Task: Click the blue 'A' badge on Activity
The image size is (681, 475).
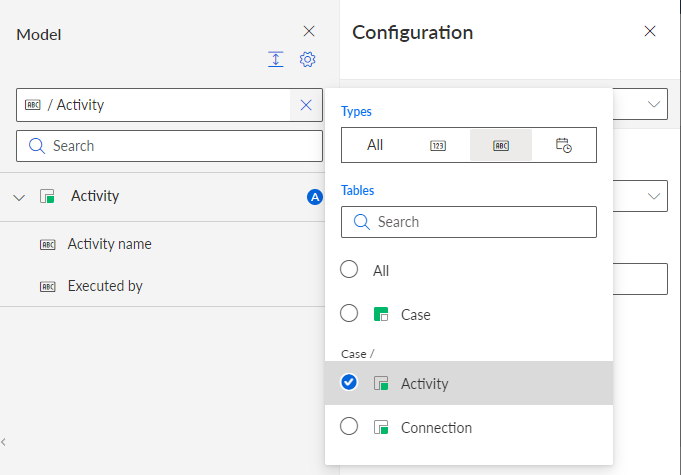Action: pyautogui.click(x=314, y=197)
